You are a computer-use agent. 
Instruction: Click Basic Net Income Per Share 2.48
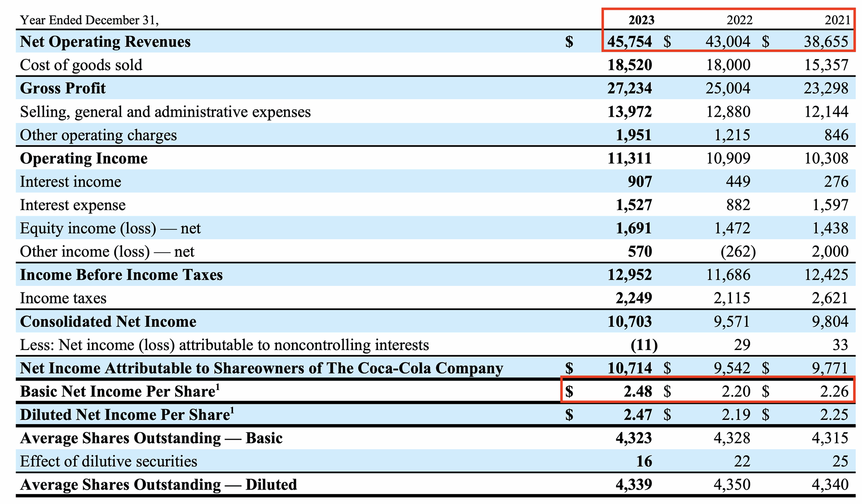click(638, 392)
